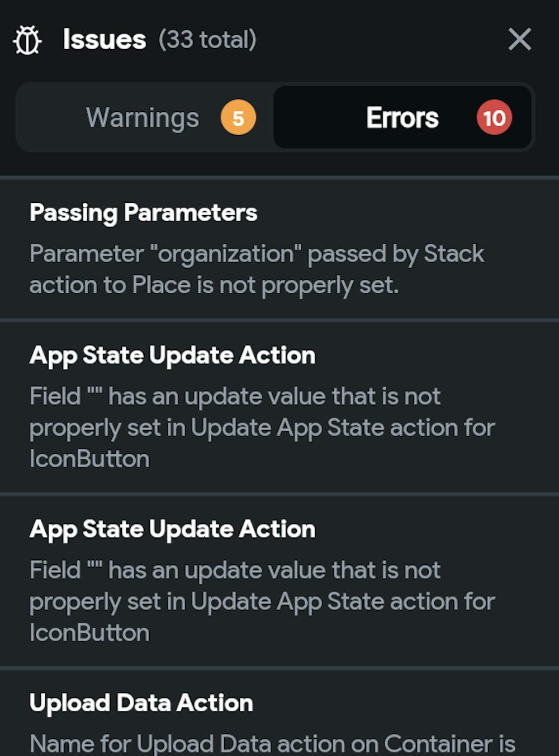Click the Issues panel title
Image resolution: width=559 pixels, height=756 pixels.
tap(105, 40)
